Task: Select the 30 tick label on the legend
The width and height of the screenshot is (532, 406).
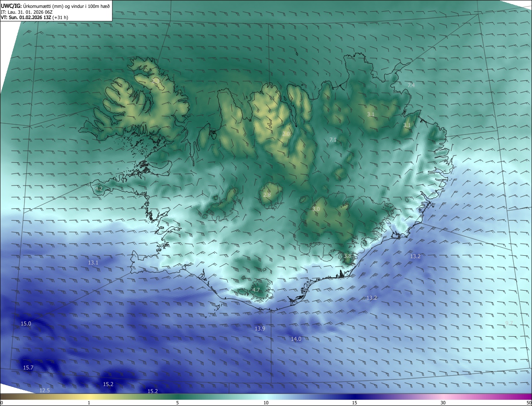Action: [x=443, y=403]
